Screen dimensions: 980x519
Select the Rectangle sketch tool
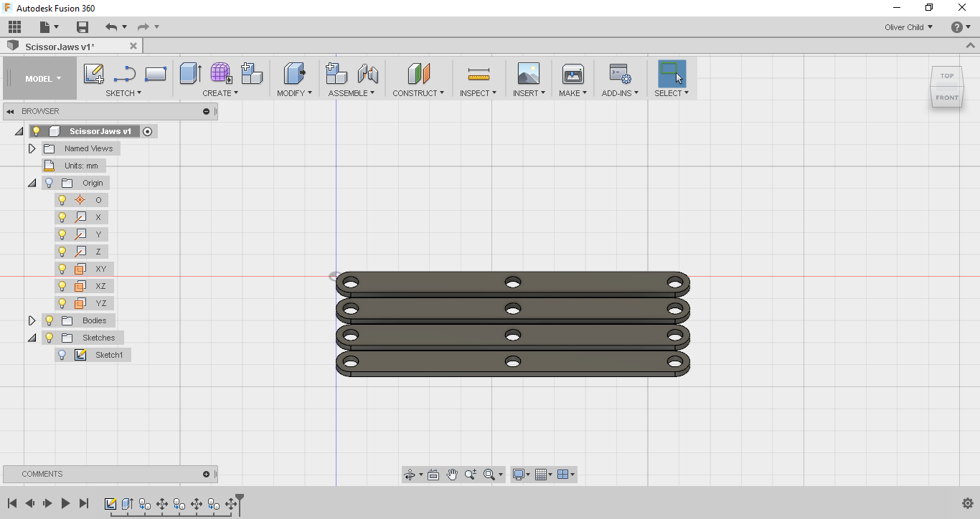pyautogui.click(x=156, y=74)
